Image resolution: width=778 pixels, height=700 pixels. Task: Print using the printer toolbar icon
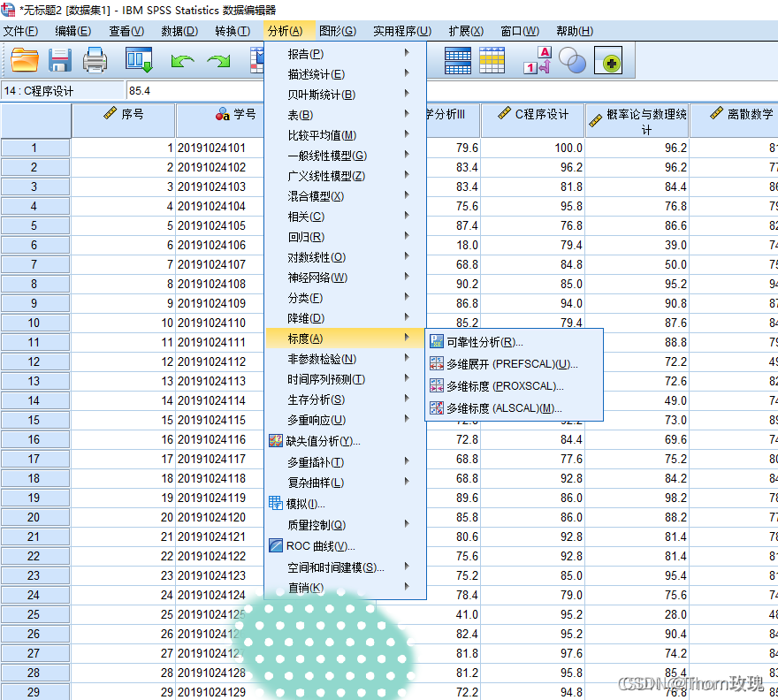(95, 60)
